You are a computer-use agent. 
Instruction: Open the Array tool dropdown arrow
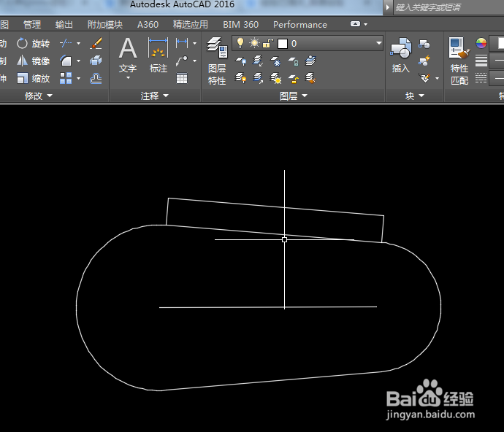coord(78,78)
